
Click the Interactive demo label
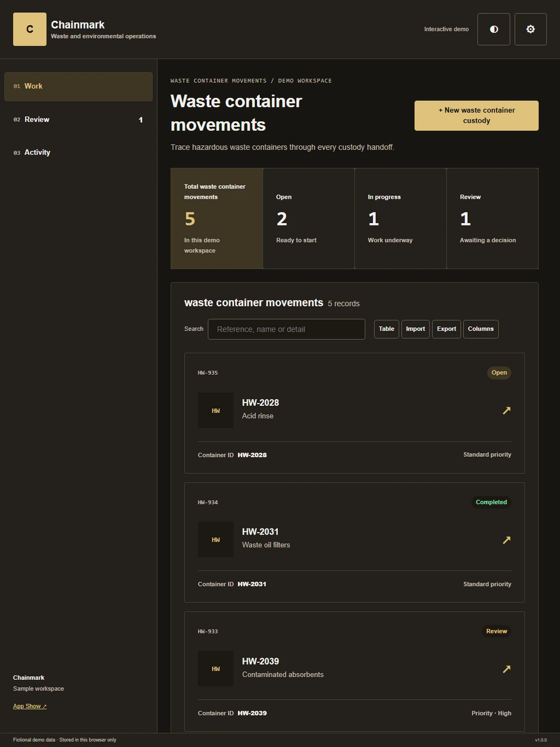pyautogui.click(x=447, y=29)
